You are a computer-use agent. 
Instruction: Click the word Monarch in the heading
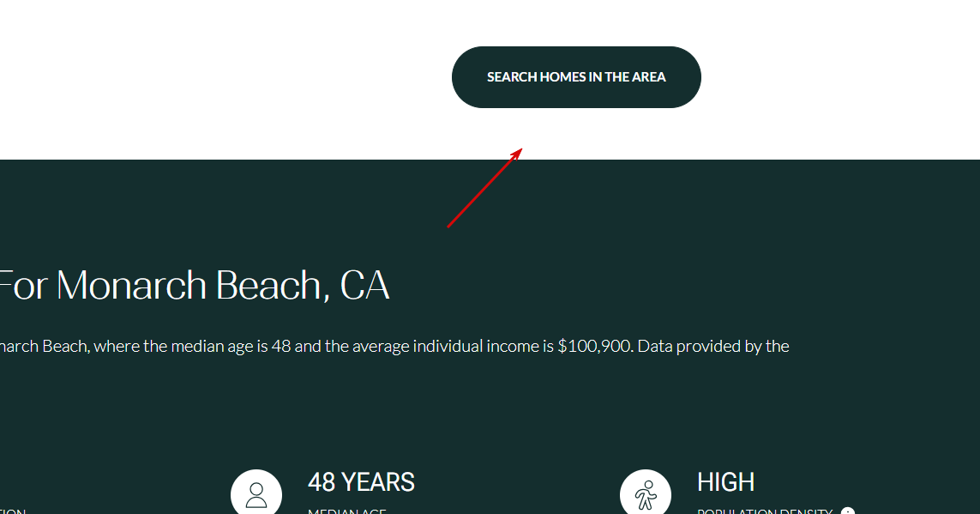pos(131,285)
